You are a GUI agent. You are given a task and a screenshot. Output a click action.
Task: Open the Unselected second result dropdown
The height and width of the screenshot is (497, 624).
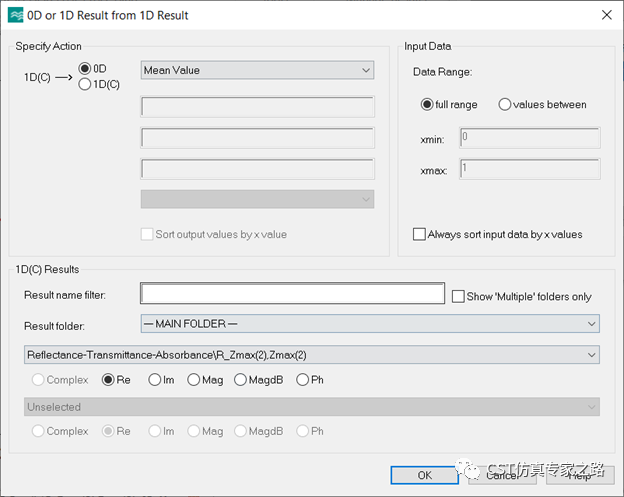312,407
